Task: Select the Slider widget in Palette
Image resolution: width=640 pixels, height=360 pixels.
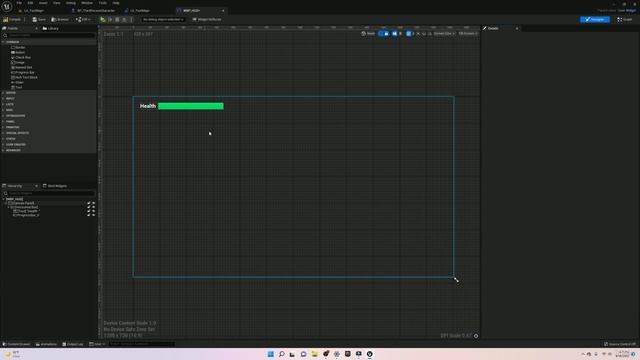Action: [x=18, y=82]
